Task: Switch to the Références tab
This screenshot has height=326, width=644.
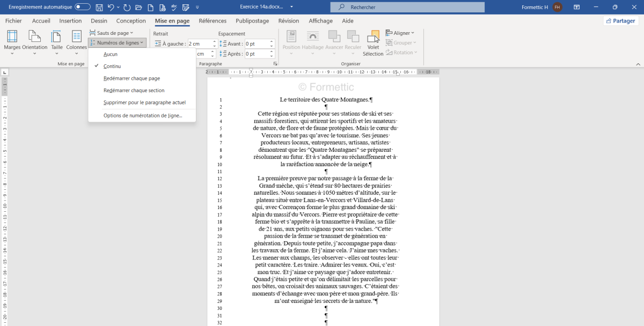Action: point(213,21)
